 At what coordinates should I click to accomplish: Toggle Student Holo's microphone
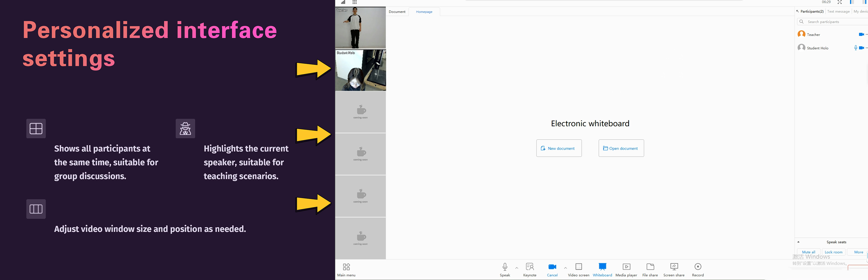click(x=856, y=48)
